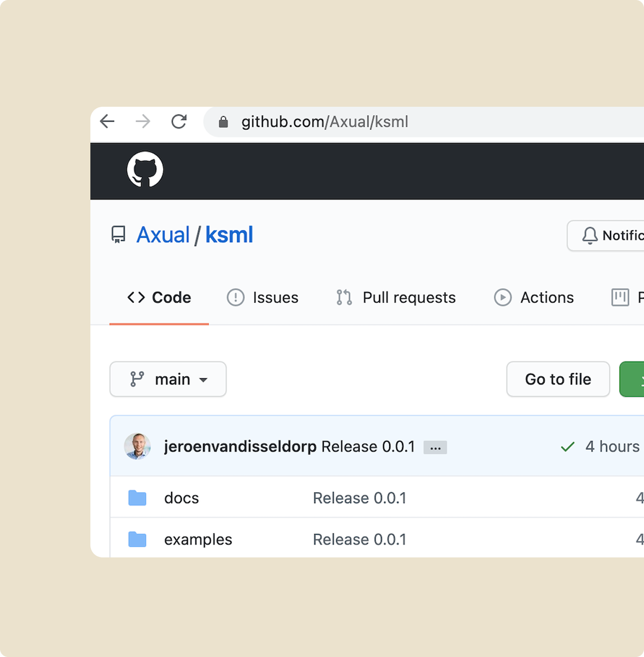Open the latest commit message Release 0.0.1
This screenshot has width=644, height=657.
pyautogui.click(x=368, y=447)
